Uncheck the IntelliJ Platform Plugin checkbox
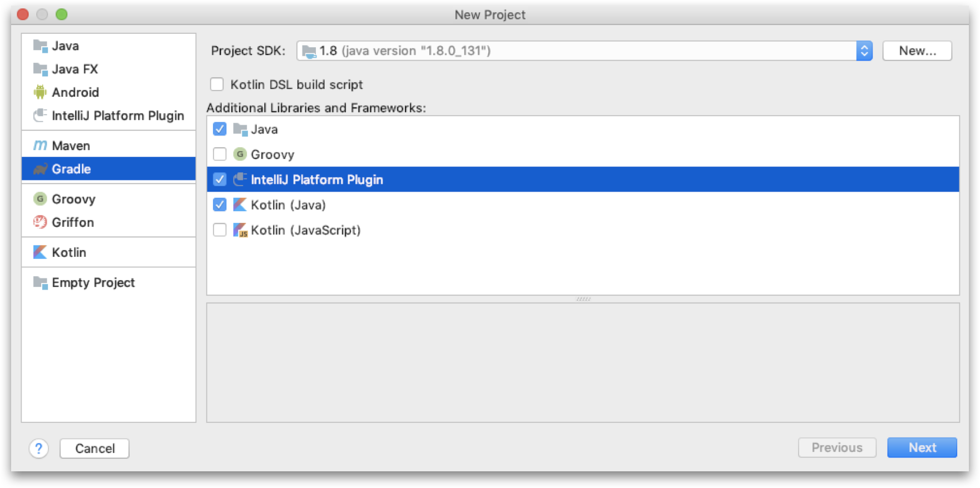The image size is (980, 488). 220,180
